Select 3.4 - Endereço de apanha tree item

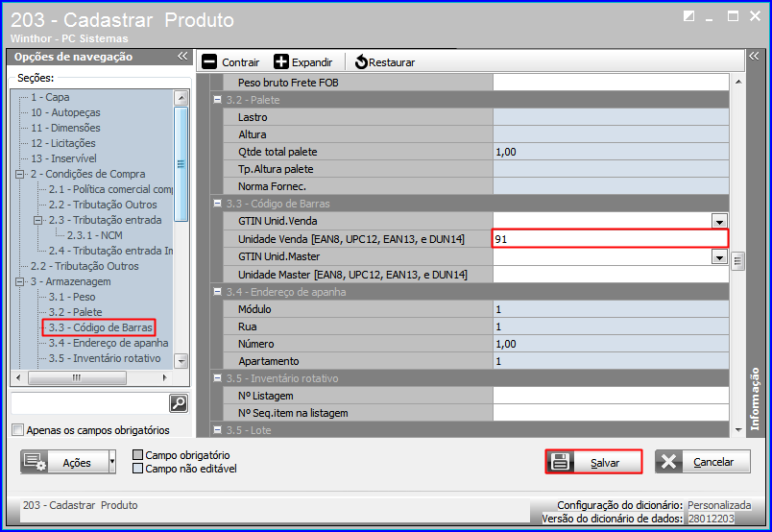tap(109, 343)
